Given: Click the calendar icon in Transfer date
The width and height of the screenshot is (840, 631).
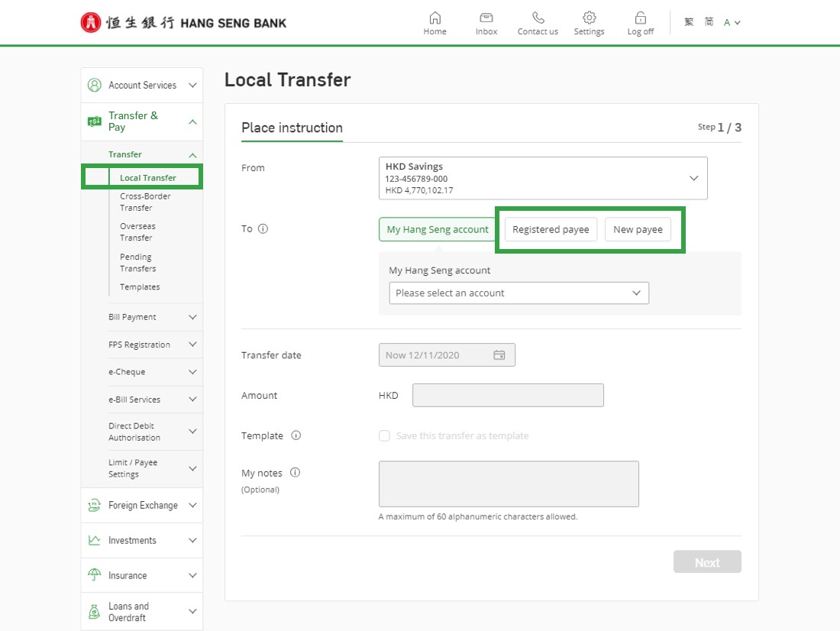Looking at the screenshot, I should pyautogui.click(x=499, y=355).
